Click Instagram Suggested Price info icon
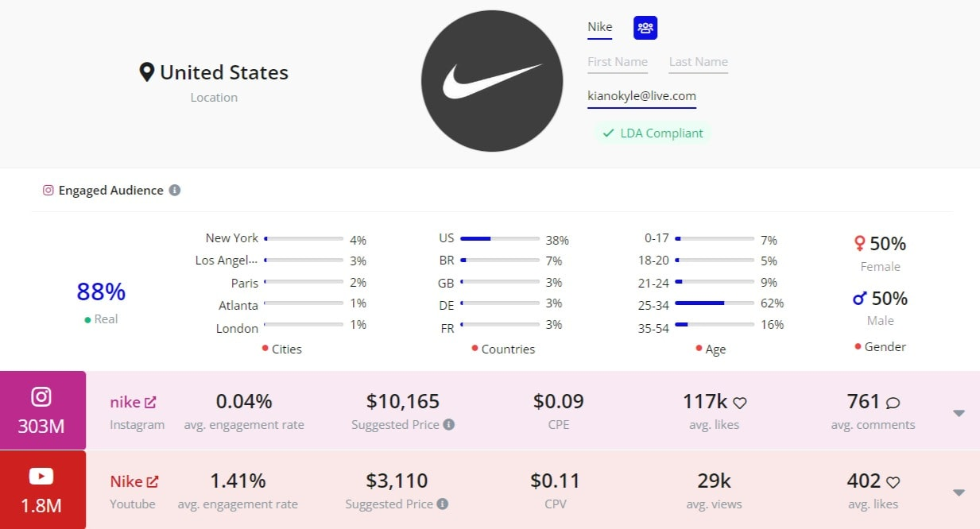 point(449,425)
